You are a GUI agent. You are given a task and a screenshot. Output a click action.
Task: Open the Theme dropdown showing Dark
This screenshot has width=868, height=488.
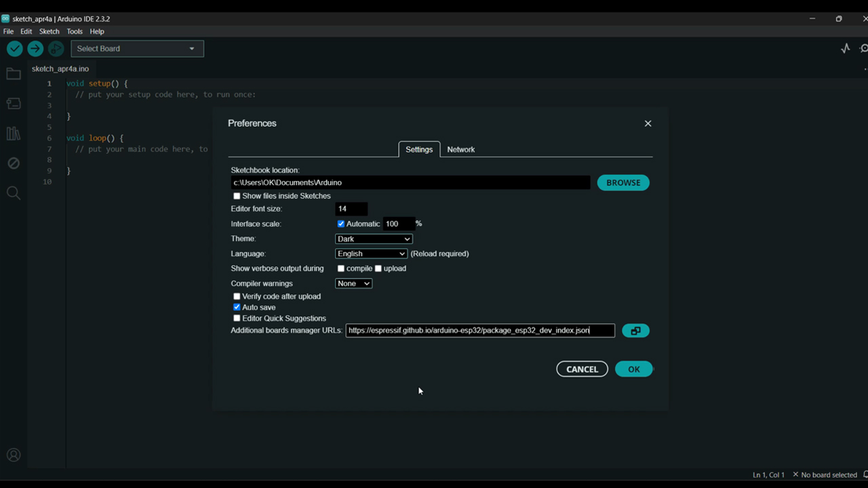(374, 239)
